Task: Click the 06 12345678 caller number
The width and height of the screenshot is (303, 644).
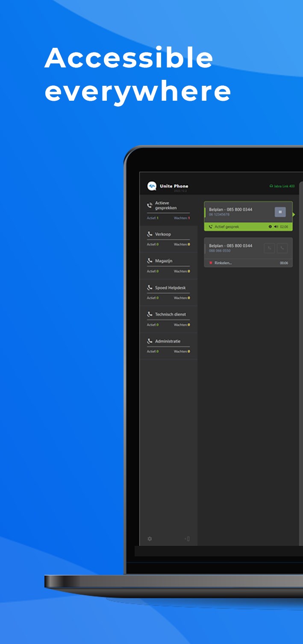Action: tap(219, 214)
